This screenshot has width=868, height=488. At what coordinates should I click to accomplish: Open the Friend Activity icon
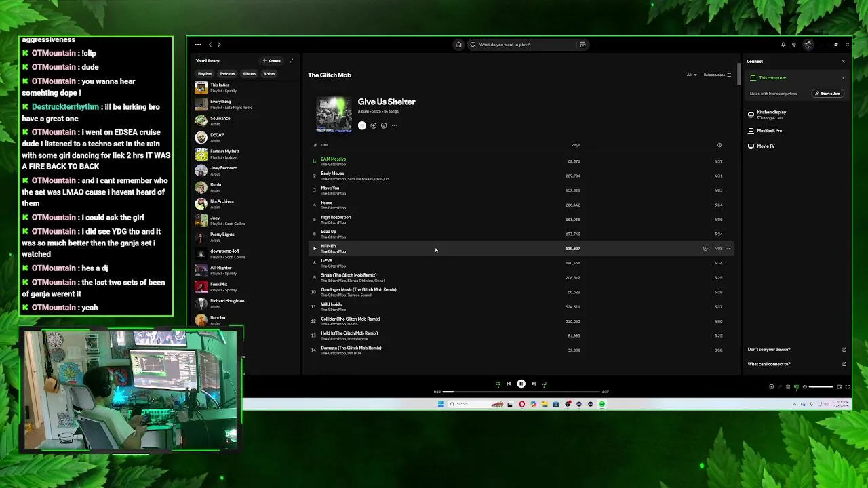[x=794, y=45]
